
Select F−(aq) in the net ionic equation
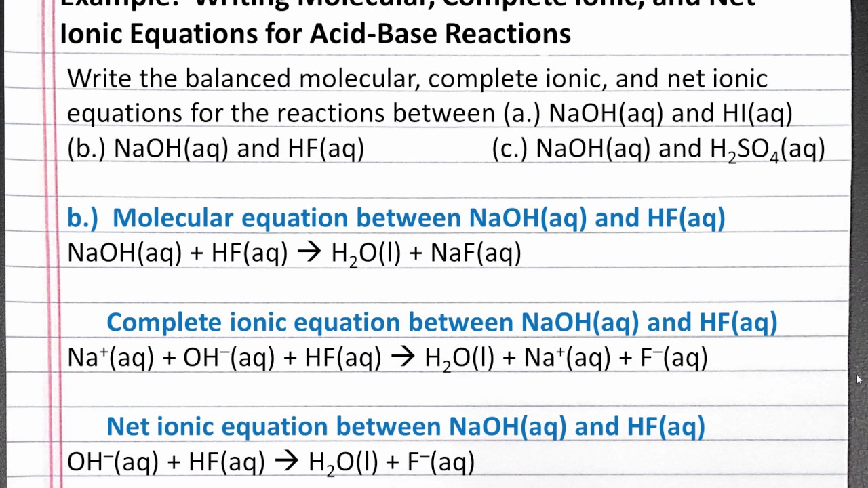tap(440, 462)
